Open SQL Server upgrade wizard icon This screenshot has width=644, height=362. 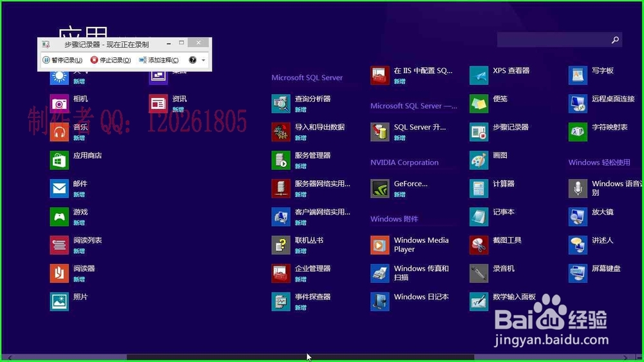pos(380,132)
